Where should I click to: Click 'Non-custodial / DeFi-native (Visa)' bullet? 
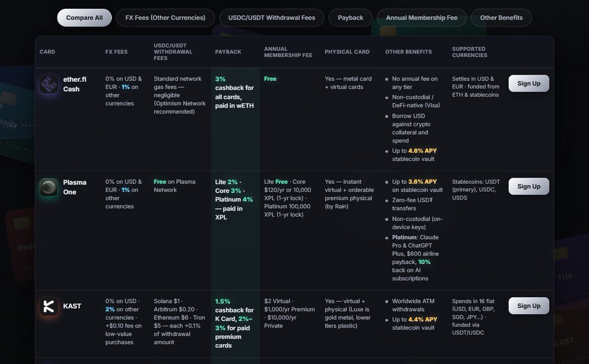pyautogui.click(x=416, y=101)
